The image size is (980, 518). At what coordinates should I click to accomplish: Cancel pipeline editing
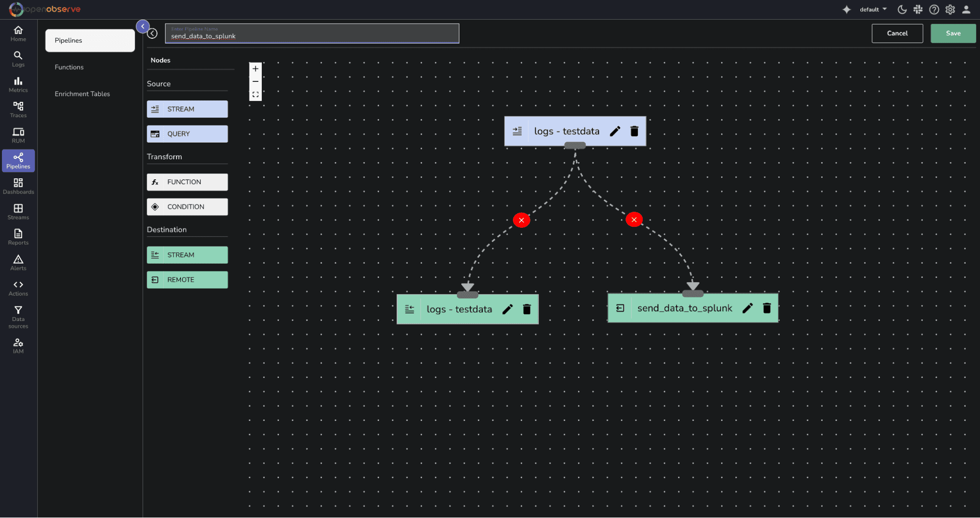(897, 33)
